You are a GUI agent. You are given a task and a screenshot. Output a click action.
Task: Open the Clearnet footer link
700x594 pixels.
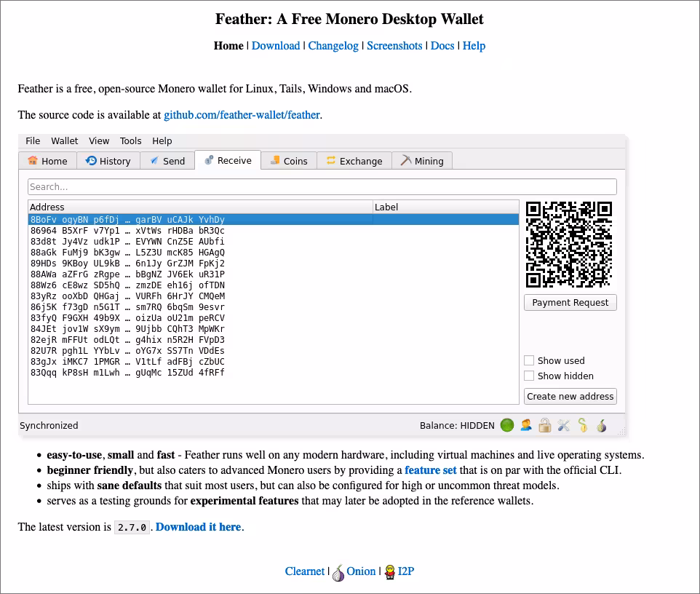coord(304,571)
